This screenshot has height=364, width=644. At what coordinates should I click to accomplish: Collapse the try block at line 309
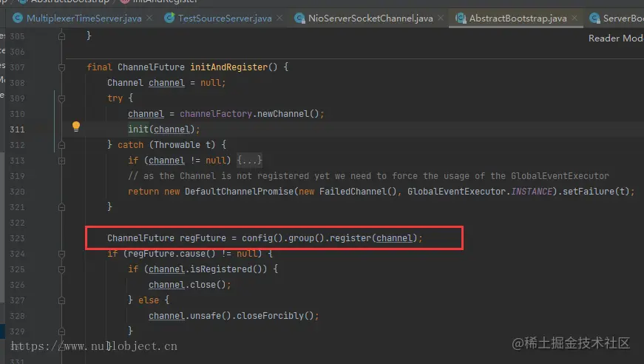coord(61,98)
